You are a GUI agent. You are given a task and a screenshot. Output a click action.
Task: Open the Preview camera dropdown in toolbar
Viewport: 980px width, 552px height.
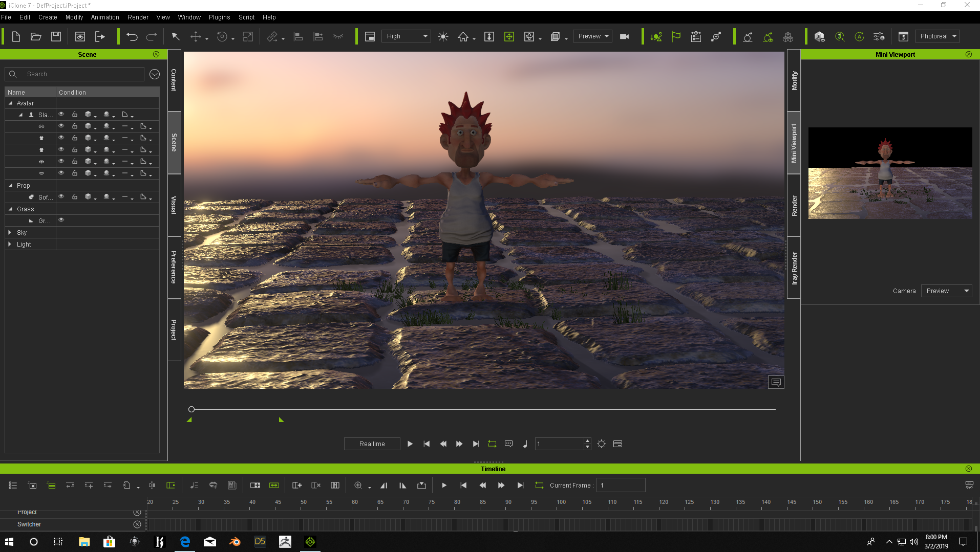592,36
